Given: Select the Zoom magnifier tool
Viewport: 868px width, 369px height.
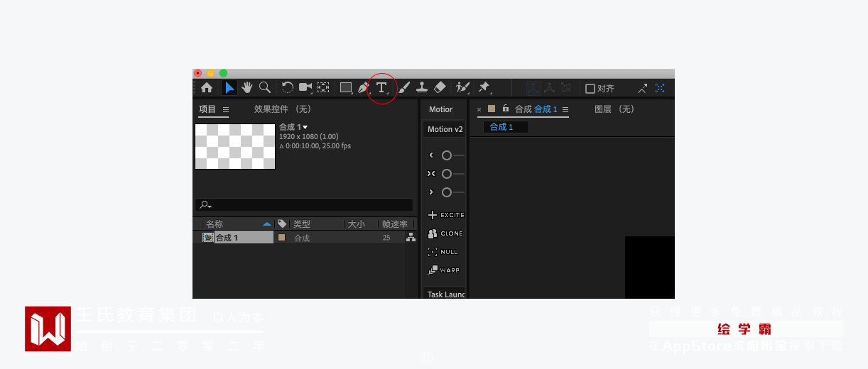Looking at the screenshot, I should pos(264,88).
